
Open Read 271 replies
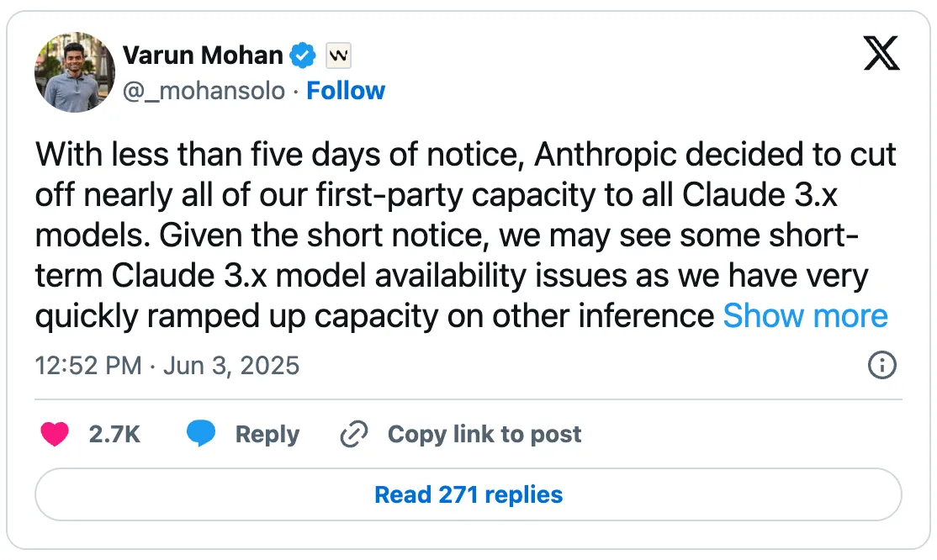(468, 495)
